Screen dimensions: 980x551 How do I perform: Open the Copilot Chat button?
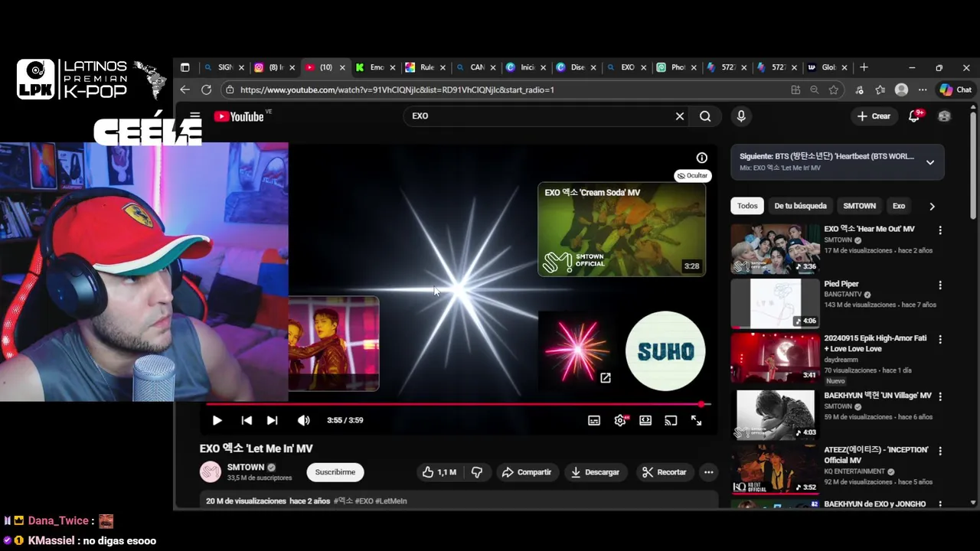pos(955,90)
